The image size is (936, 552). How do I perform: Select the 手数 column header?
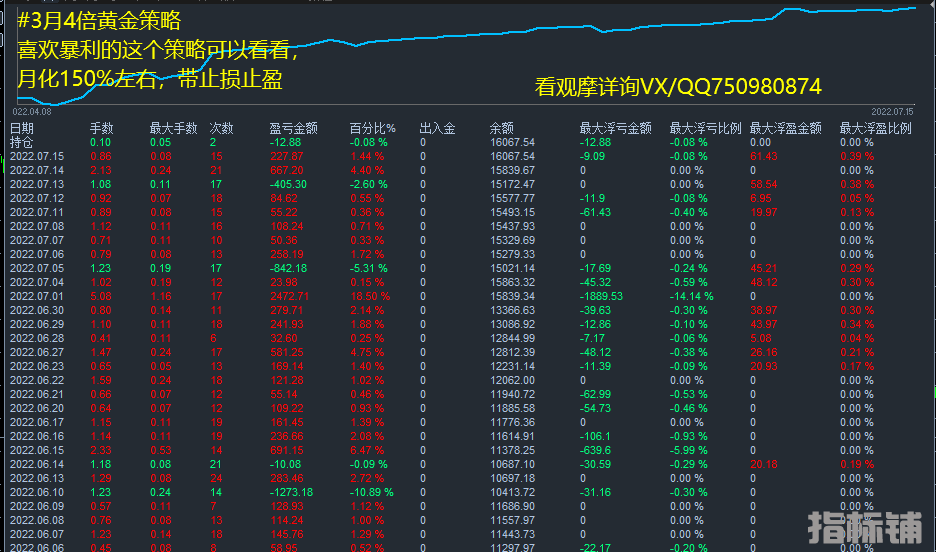(x=101, y=128)
